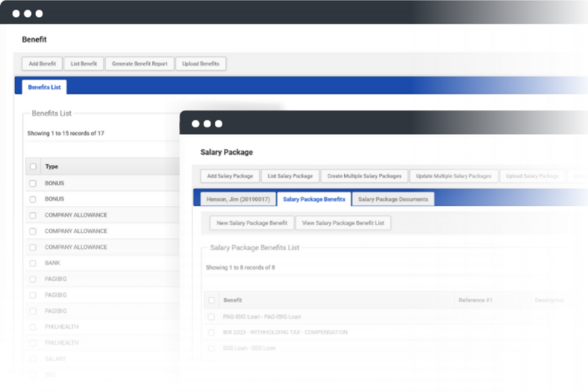Click Create Multiple Salary Packages
588x392 pixels.
click(364, 176)
